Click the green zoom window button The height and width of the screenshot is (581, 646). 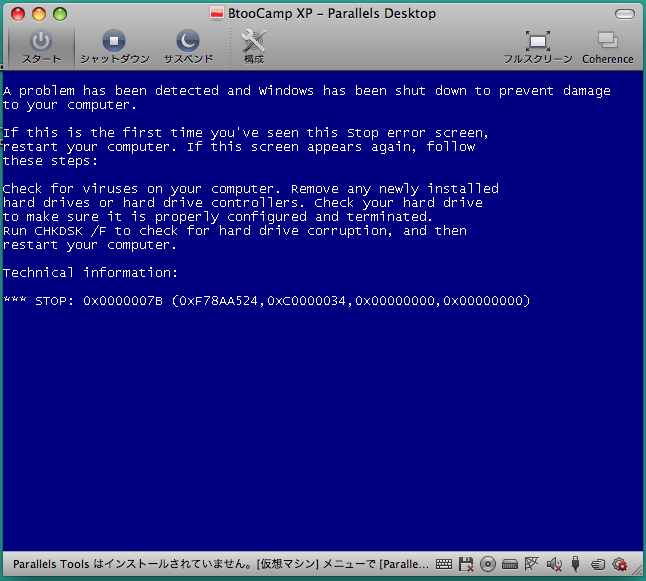[x=60, y=14]
